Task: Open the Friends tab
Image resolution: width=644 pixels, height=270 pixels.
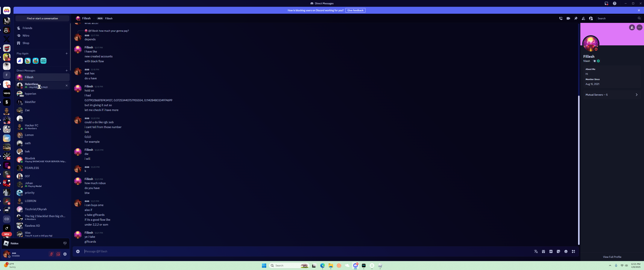Action: 27,28
